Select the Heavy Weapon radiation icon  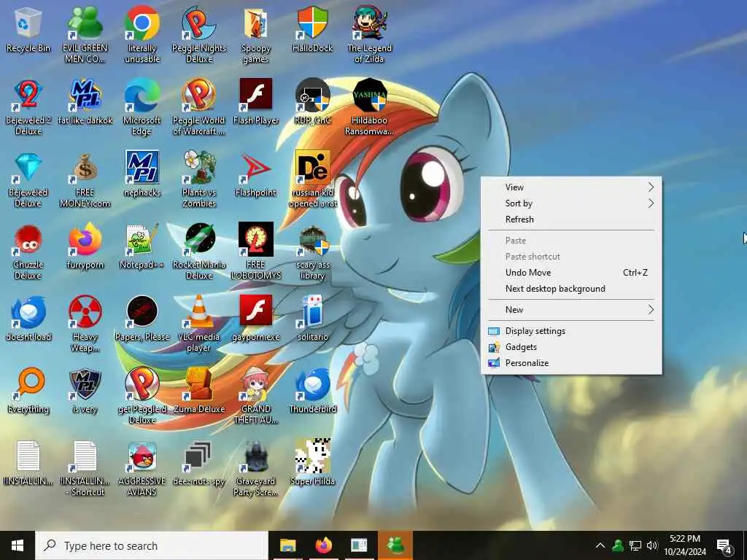coord(85,324)
